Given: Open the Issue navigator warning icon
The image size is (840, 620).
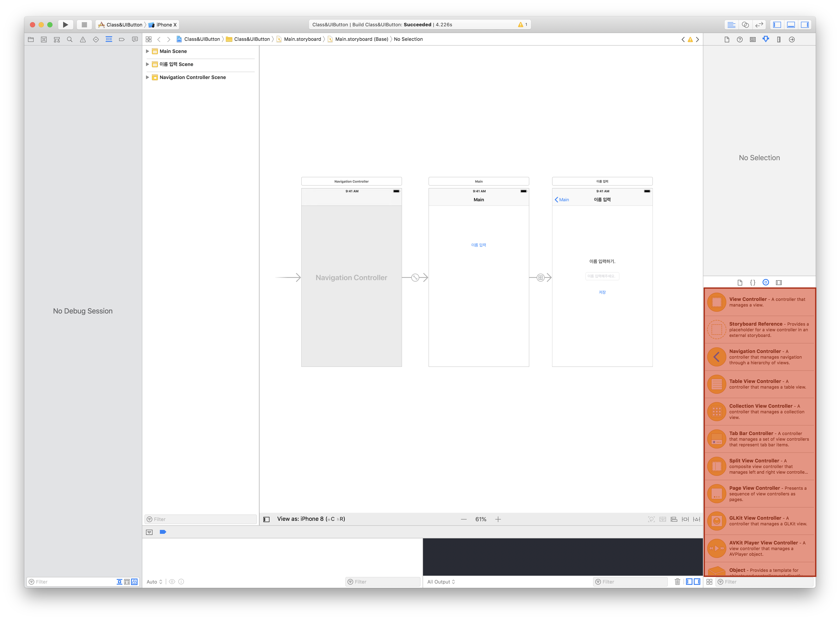Looking at the screenshot, I should click(x=83, y=40).
